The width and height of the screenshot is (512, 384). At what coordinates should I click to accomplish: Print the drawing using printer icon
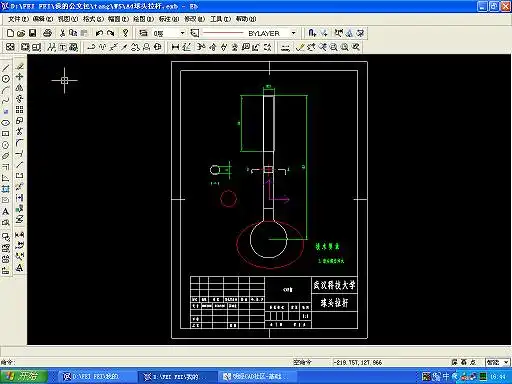[x=47, y=33]
